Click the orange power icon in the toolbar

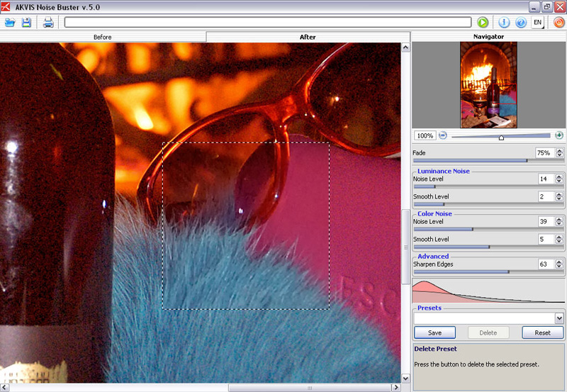[x=558, y=23]
